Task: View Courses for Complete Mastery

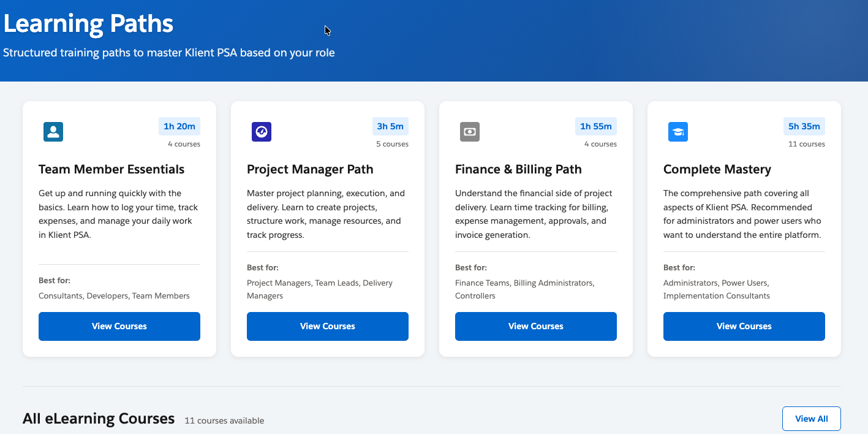Action: pos(744,326)
